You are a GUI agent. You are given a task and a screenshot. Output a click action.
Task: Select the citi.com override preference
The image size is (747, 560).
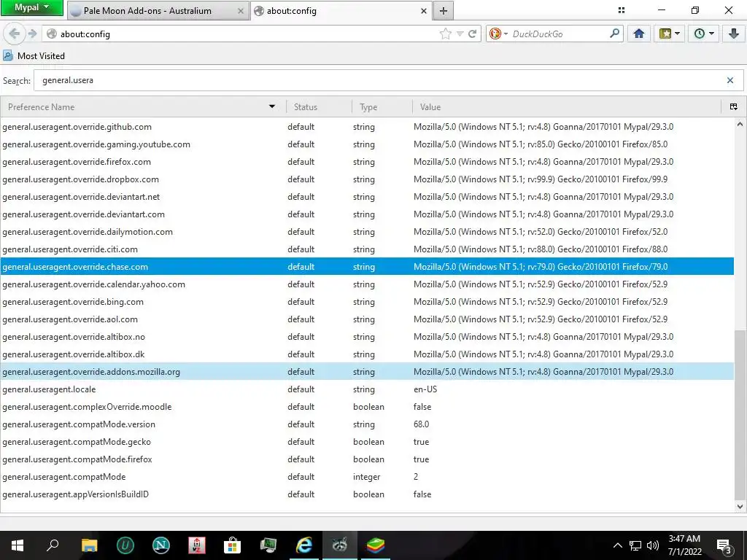[367, 249]
